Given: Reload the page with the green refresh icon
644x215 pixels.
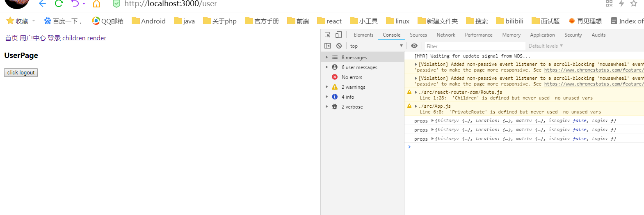Looking at the screenshot, I should 59,4.
